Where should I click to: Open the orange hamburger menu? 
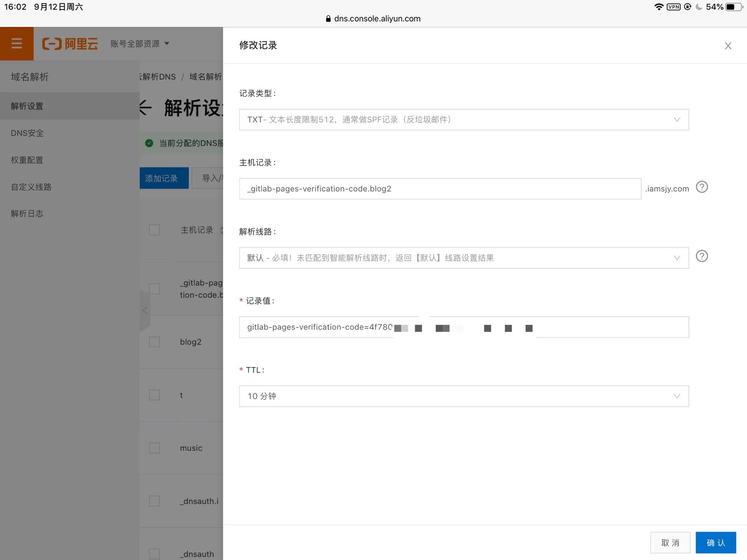[x=16, y=43]
